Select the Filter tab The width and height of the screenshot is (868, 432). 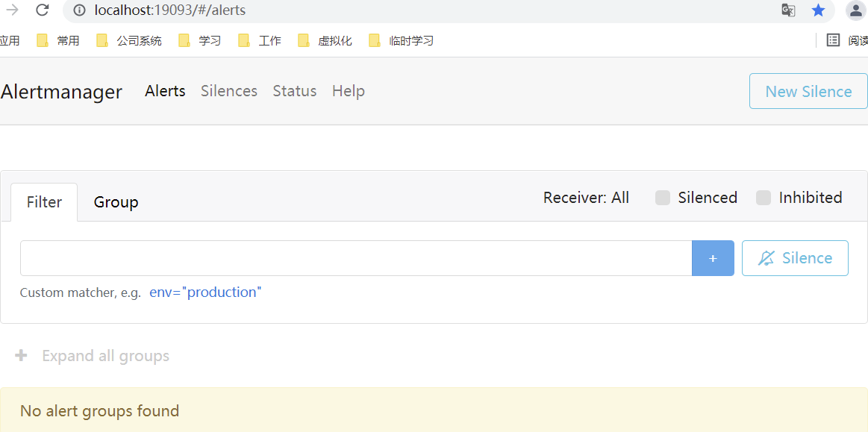tap(44, 202)
